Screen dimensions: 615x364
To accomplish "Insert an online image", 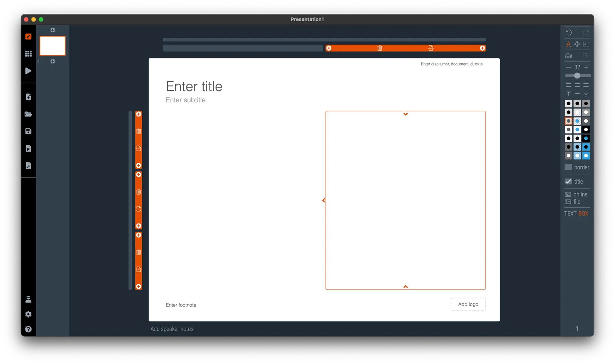I will tap(576, 194).
